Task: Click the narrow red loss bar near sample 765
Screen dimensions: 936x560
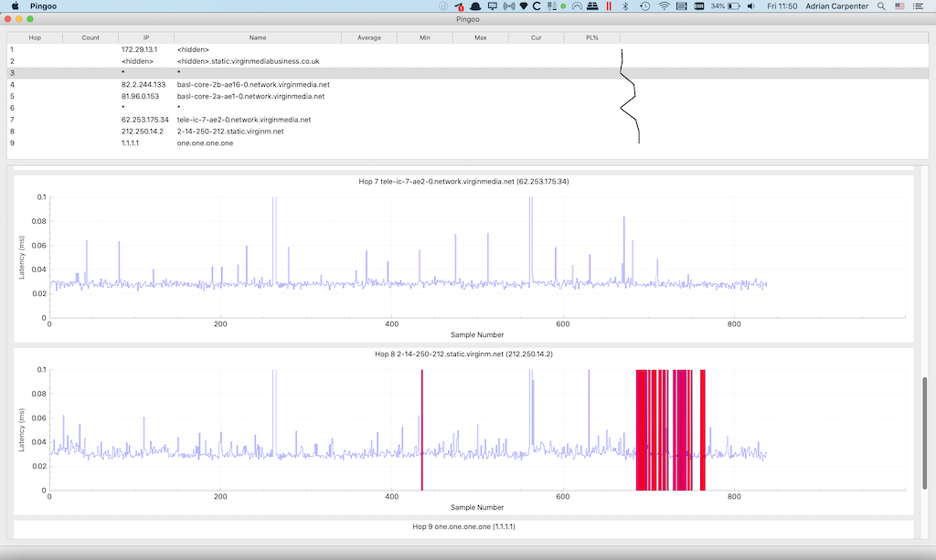Action: click(x=703, y=430)
